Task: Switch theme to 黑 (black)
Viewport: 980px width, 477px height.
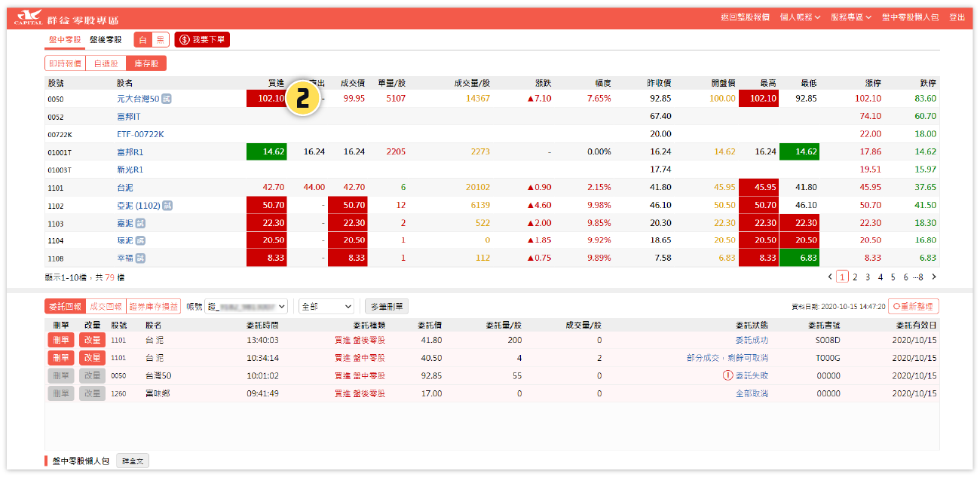Action: click(x=160, y=40)
